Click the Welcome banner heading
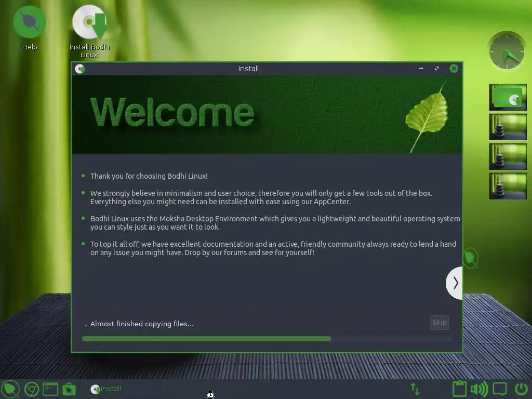This screenshot has width=532, height=399. [172, 112]
